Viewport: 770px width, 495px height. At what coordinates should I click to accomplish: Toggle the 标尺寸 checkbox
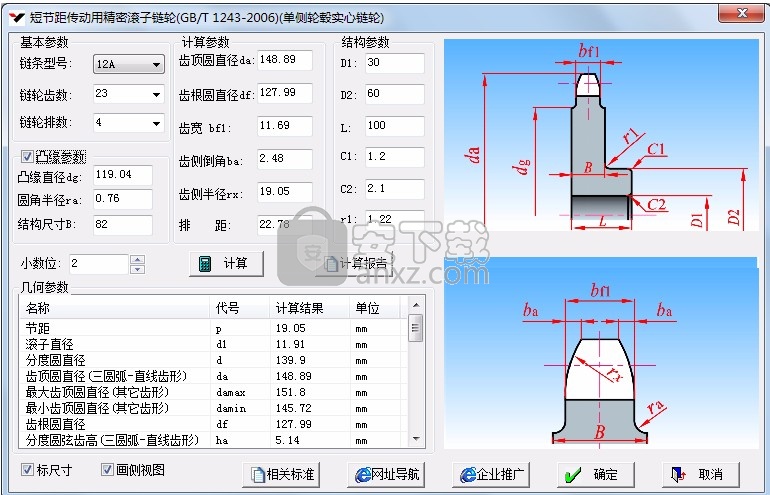click(27, 469)
